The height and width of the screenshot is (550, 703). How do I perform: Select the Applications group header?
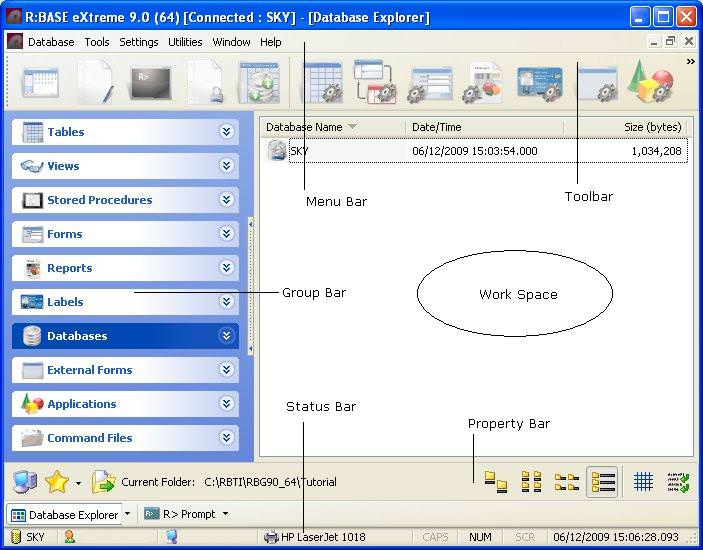(125, 403)
